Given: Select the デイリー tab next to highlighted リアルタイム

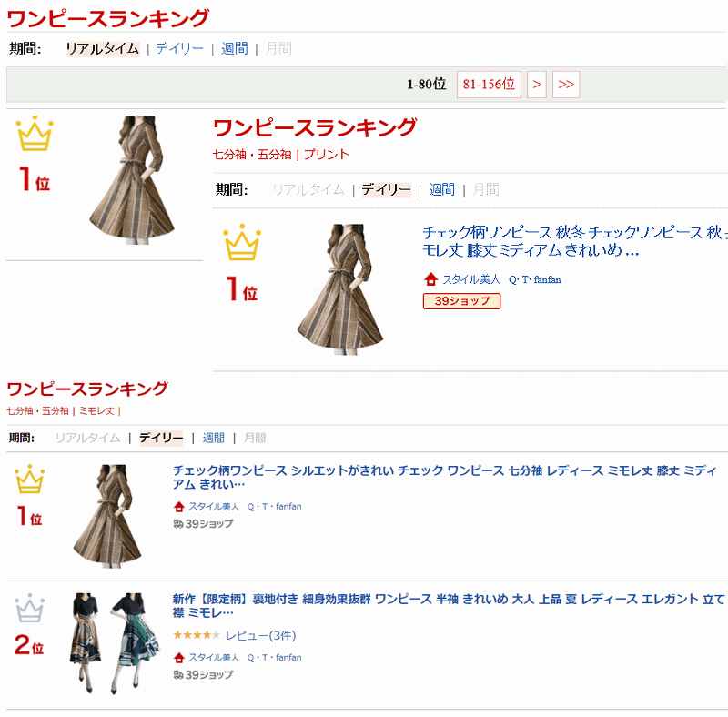Looking at the screenshot, I should (179, 48).
